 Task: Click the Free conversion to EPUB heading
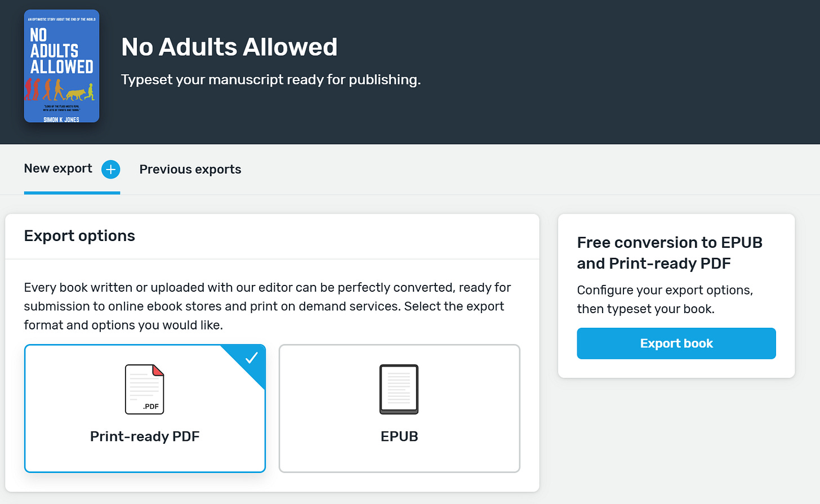[x=670, y=253]
